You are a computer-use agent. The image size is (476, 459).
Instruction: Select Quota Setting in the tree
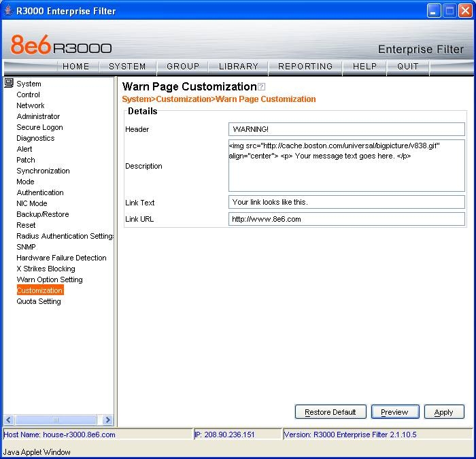(39, 301)
